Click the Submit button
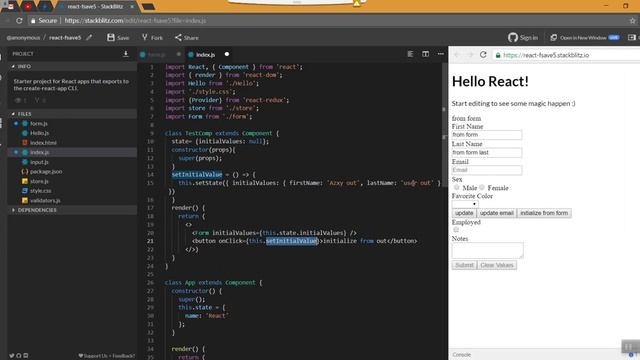Viewport: 640px width, 360px height. pos(464,265)
